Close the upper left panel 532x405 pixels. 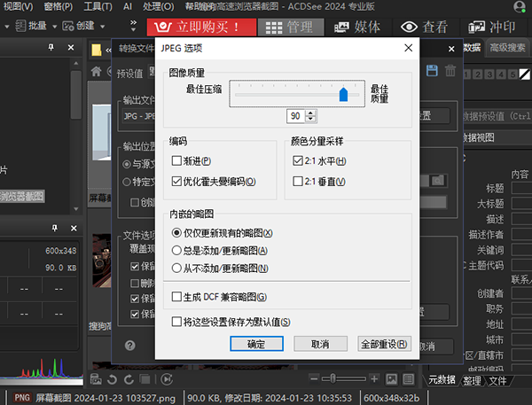pos(71,48)
